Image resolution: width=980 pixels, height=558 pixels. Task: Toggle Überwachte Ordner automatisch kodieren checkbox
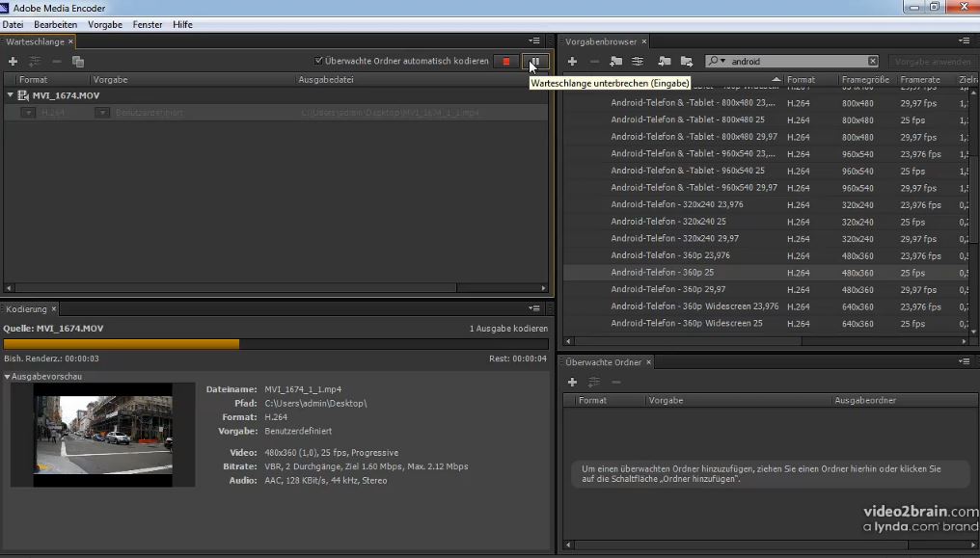point(318,61)
